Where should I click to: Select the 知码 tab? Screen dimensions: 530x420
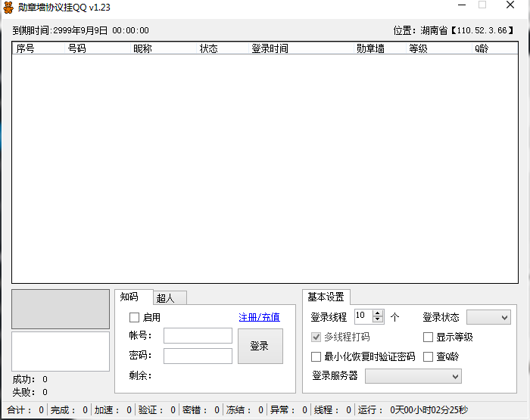pos(129,297)
